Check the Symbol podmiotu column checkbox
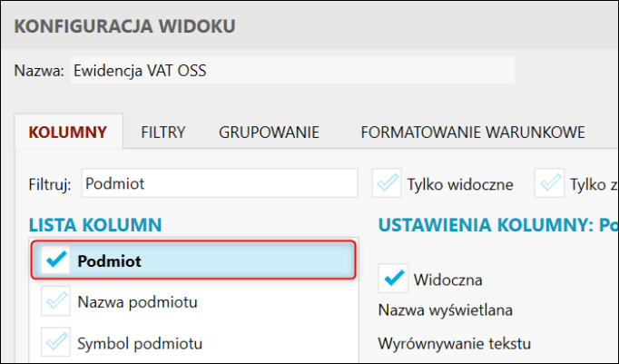Screen dimensions: 619x364 click(56, 343)
